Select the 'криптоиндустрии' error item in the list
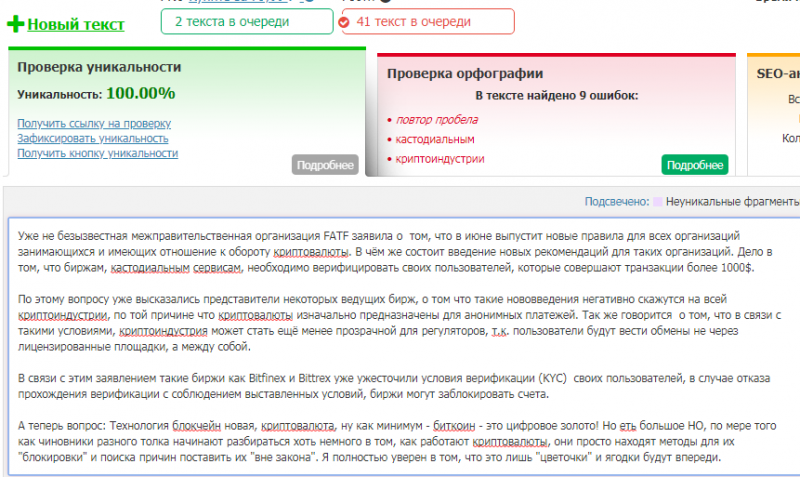Image resolution: width=800 pixels, height=477 pixels. tap(440, 159)
